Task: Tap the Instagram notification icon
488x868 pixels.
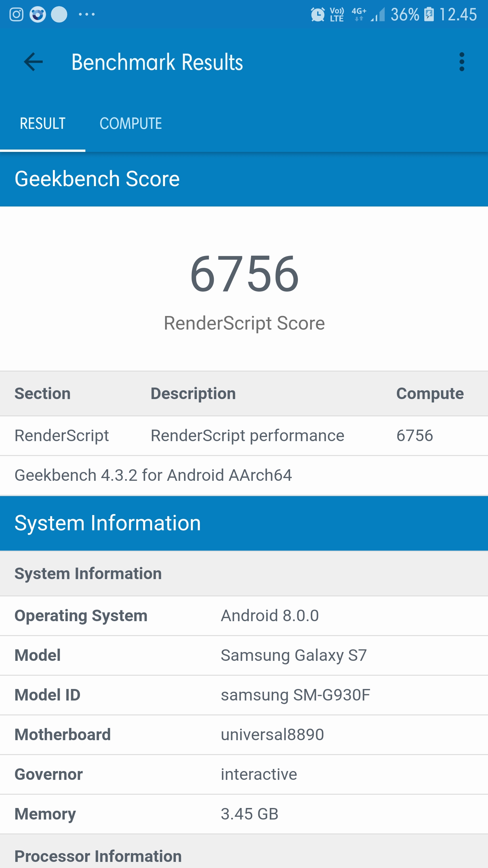Action: click(x=16, y=15)
